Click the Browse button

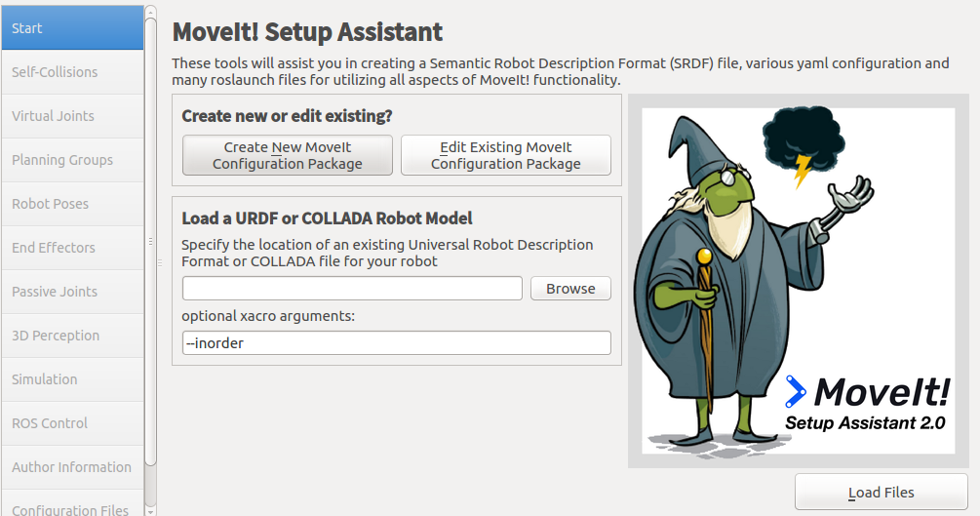point(570,289)
